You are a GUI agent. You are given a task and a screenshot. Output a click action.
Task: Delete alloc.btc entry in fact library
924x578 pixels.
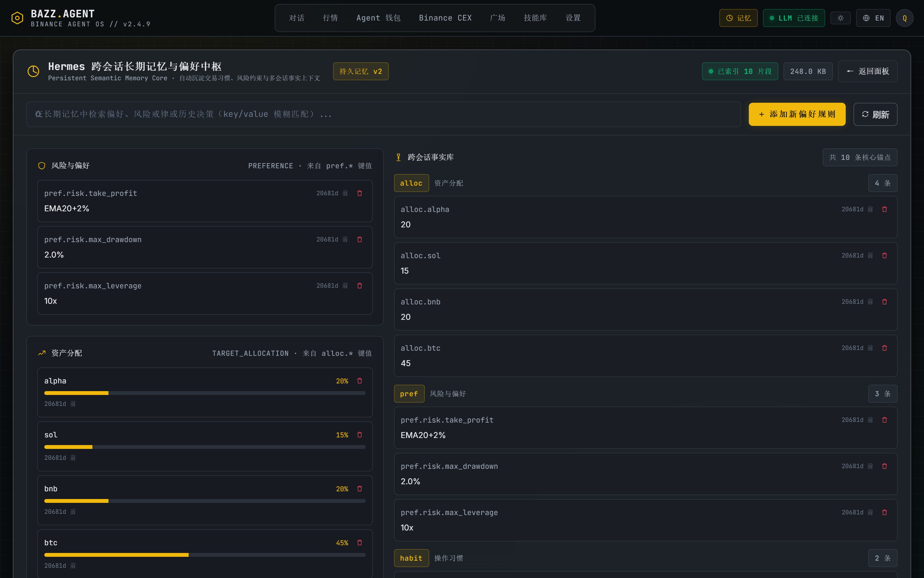click(884, 348)
